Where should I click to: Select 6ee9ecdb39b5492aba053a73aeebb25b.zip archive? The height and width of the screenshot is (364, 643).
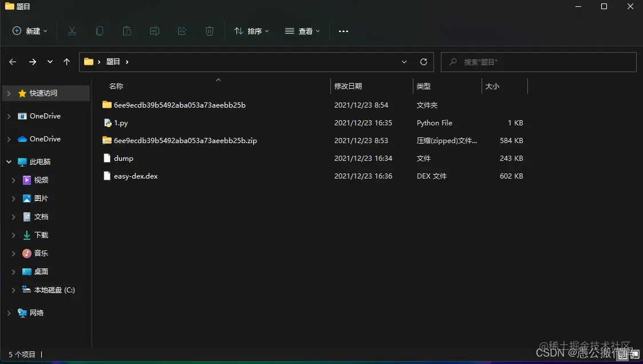(x=186, y=141)
